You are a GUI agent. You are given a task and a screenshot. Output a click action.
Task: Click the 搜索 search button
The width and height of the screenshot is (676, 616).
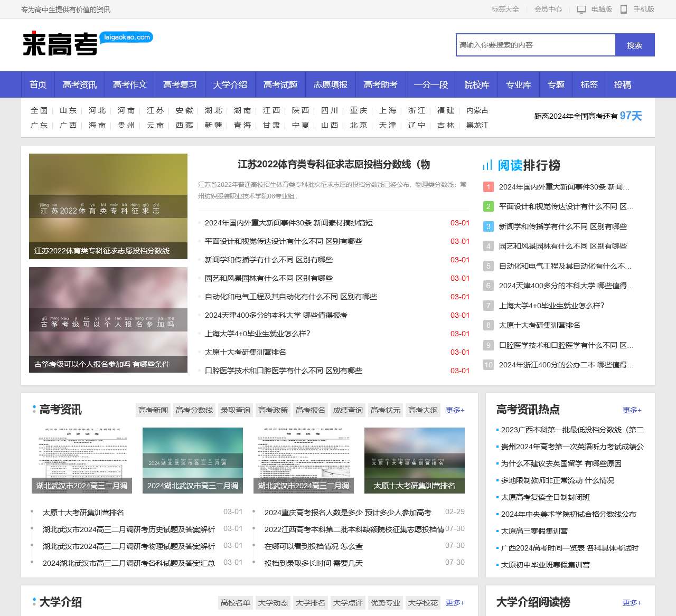click(x=634, y=45)
